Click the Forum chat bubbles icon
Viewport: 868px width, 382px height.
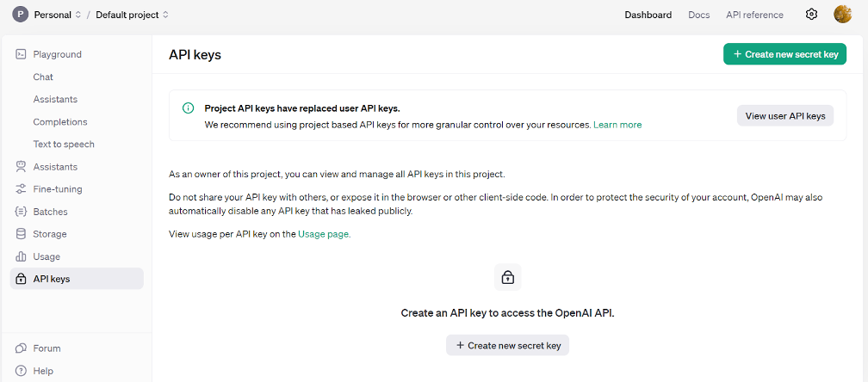(x=21, y=348)
